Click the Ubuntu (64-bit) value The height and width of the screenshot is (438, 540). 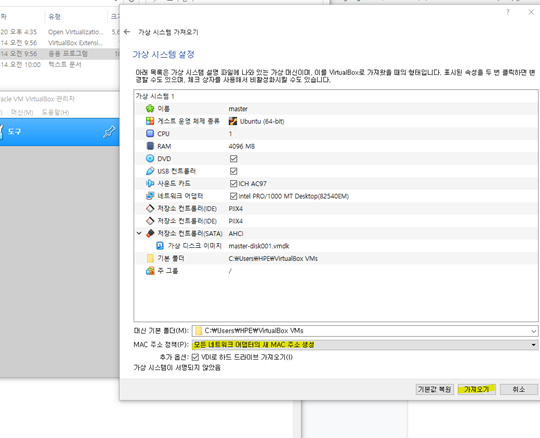coord(262,121)
